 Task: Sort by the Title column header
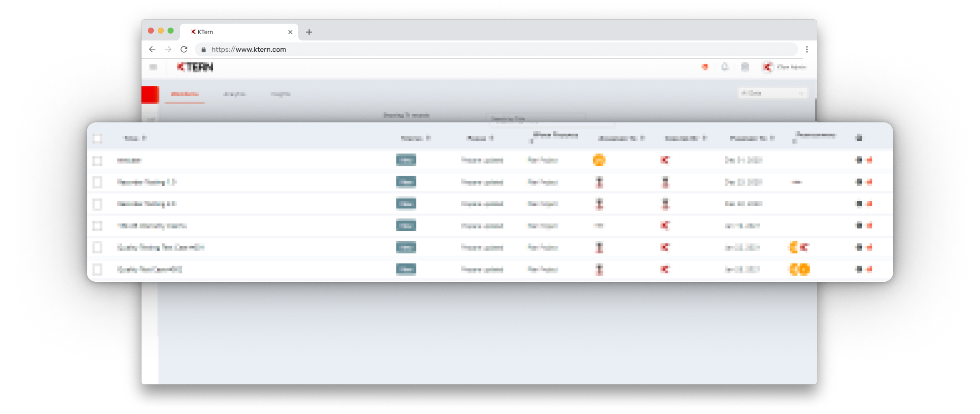click(x=135, y=139)
